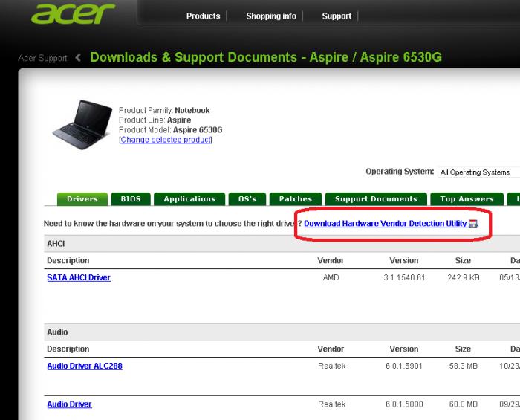The height and width of the screenshot is (420, 520).
Task: Click the 58.3 MB size cell
Action: point(464,366)
